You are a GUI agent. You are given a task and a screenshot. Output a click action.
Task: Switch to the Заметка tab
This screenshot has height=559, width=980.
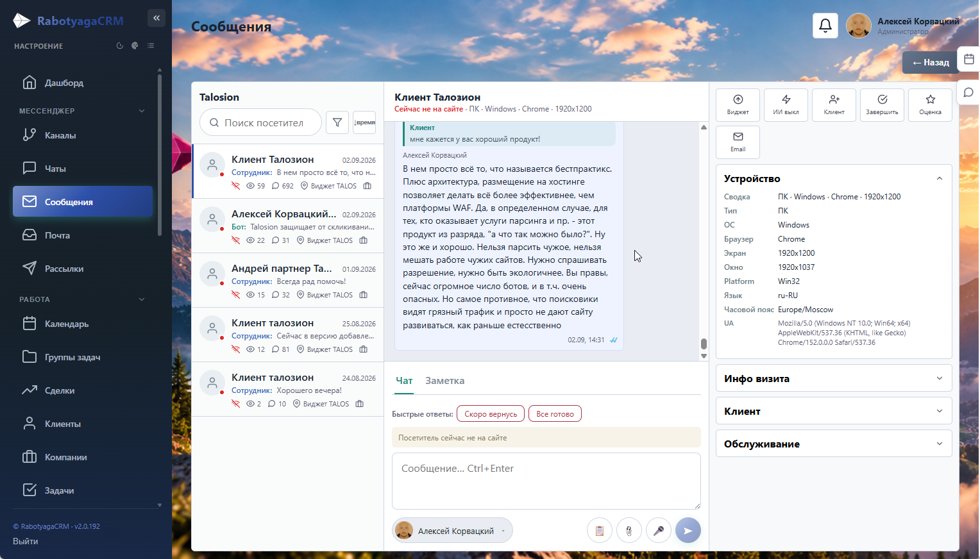pos(444,381)
